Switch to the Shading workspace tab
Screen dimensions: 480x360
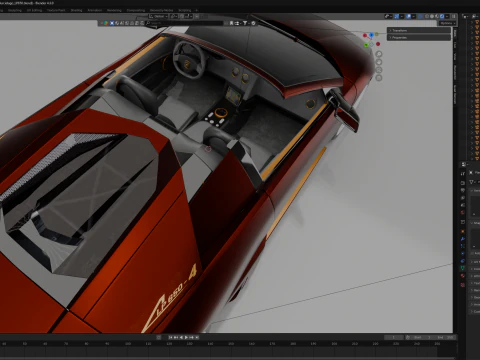tap(76, 10)
